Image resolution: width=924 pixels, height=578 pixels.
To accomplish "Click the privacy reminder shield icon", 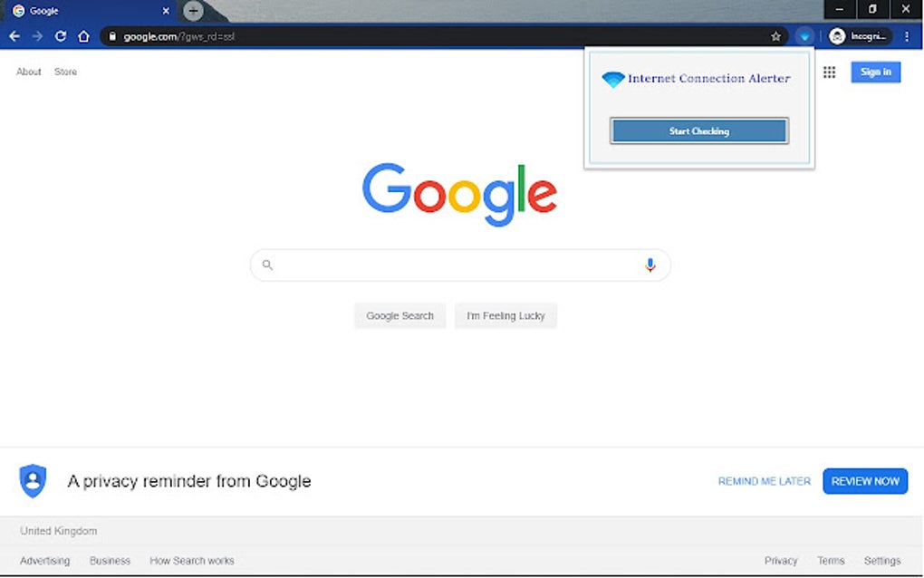I will click(33, 480).
